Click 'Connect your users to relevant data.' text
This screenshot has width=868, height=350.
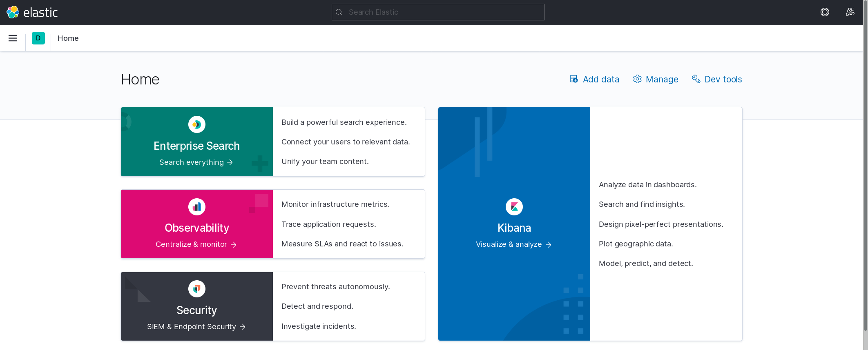[346, 142]
